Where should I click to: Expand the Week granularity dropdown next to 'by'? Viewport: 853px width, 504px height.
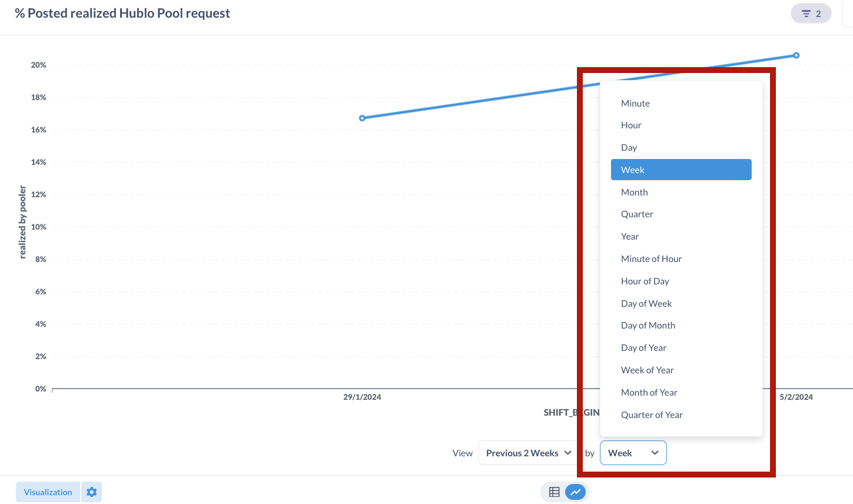pyautogui.click(x=633, y=453)
